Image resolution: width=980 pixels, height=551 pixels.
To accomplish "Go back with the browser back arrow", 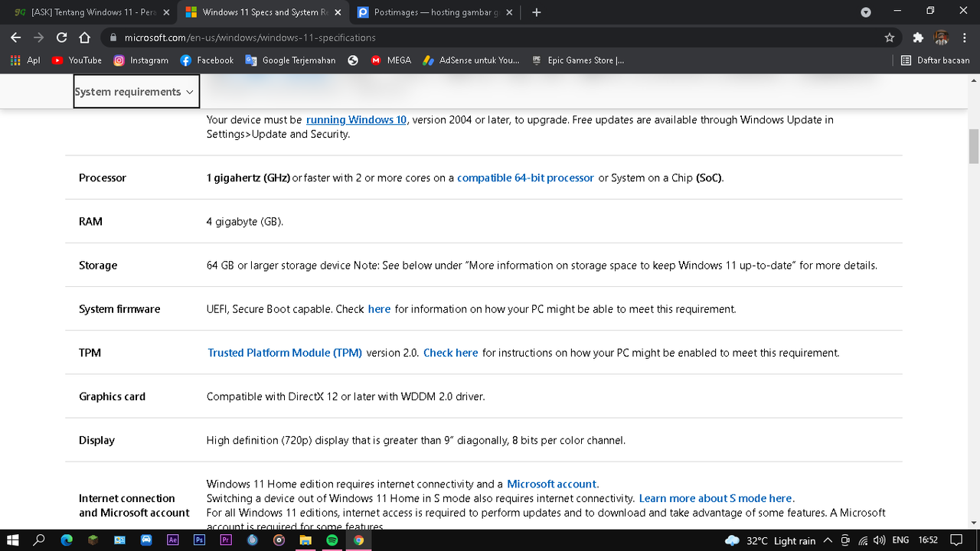I will pyautogui.click(x=15, y=37).
